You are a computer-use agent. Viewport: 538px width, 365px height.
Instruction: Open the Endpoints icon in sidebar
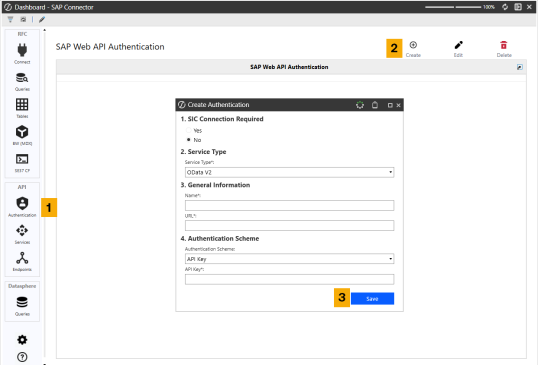22,258
